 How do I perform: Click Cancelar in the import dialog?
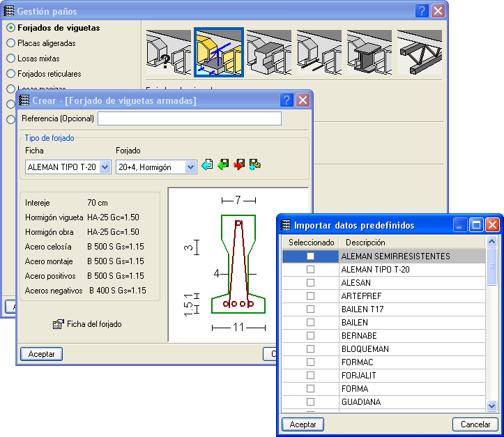tap(475, 424)
